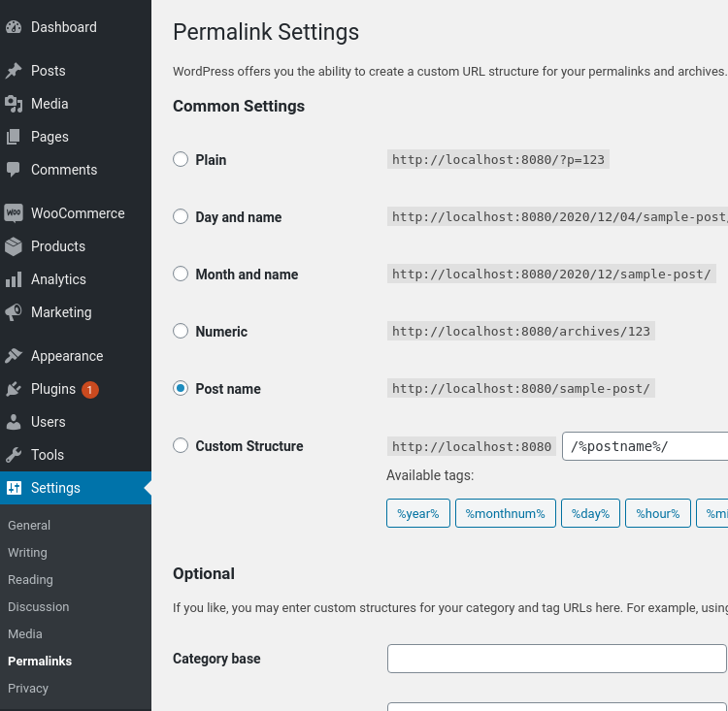
Task: Open Writing settings submenu
Action: coord(27,553)
